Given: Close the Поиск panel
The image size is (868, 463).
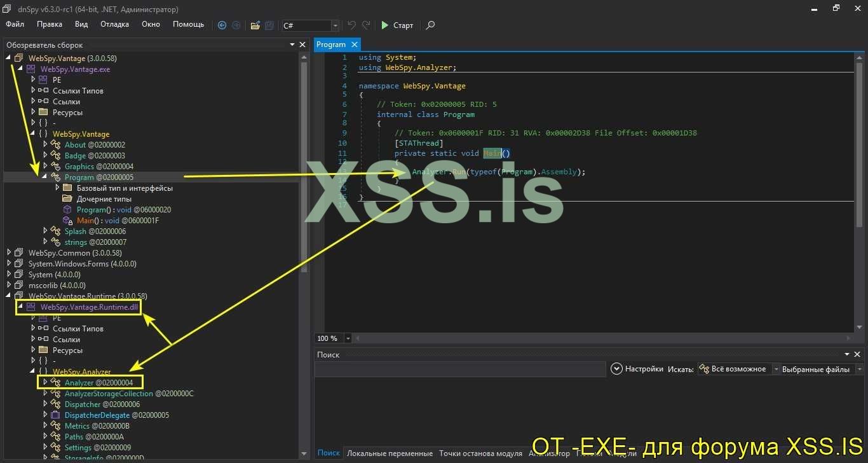Looking at the screenshot, I should pyautogui.click(x=857, y=354).
